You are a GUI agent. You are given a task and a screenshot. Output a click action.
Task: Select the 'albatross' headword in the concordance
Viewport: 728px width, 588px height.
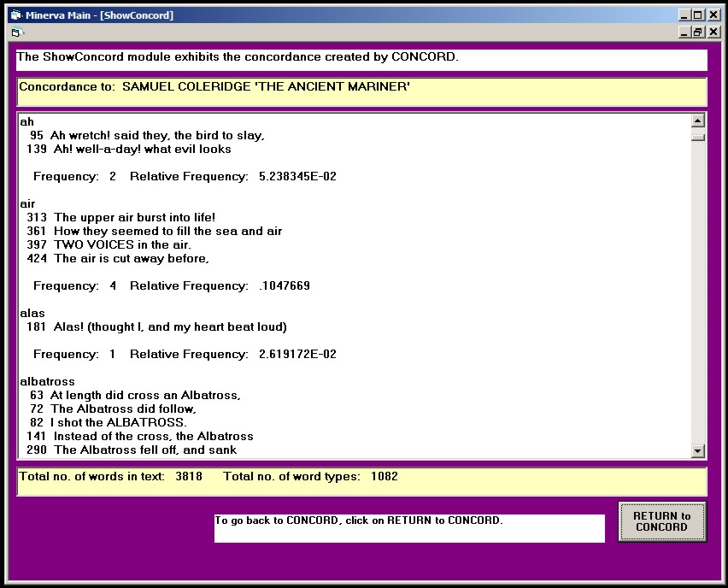point(48,381)
